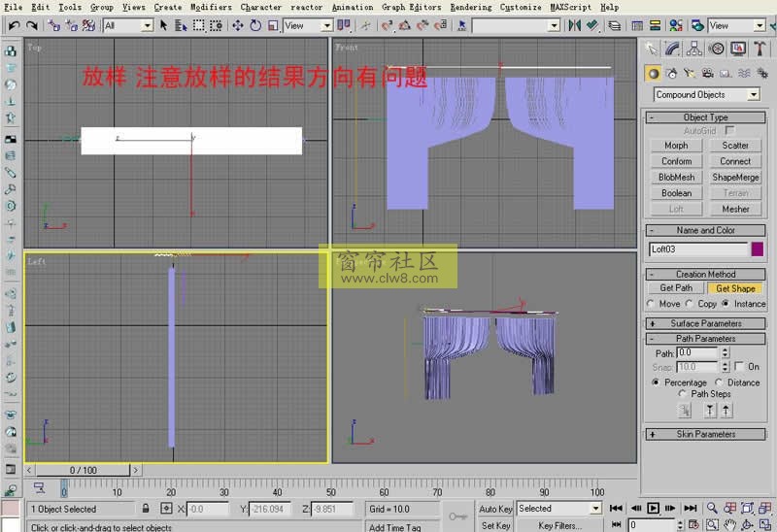Expand the Surface Parameters rollout

click(705, 323)
